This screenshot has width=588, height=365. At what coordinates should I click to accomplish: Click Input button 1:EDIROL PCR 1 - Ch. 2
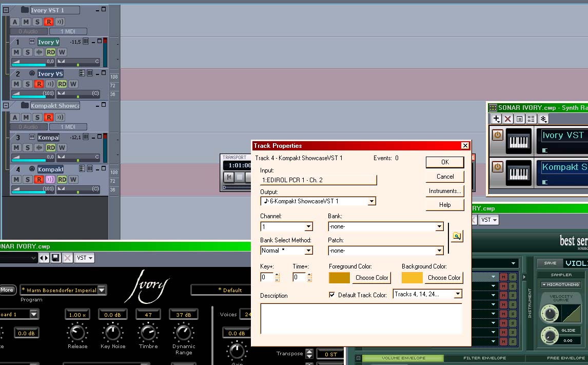tap(319, 180)
